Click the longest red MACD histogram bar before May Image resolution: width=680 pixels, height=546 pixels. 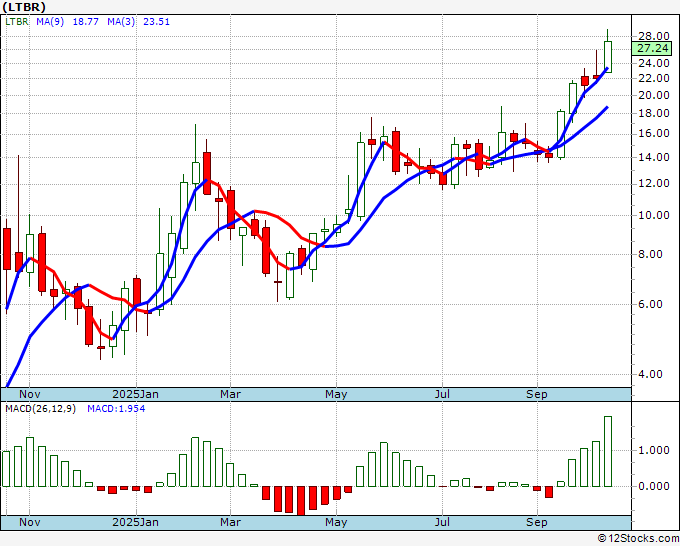(x=301, y=500)
